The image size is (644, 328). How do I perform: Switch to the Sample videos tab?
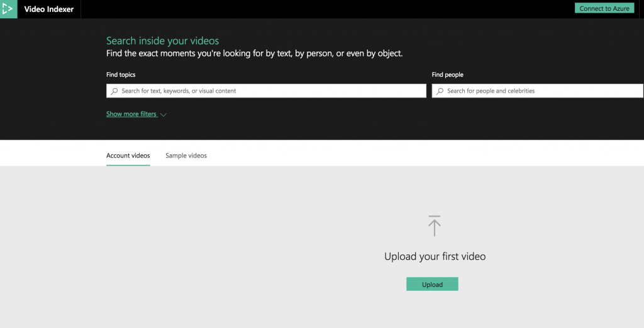pos(186,156)
